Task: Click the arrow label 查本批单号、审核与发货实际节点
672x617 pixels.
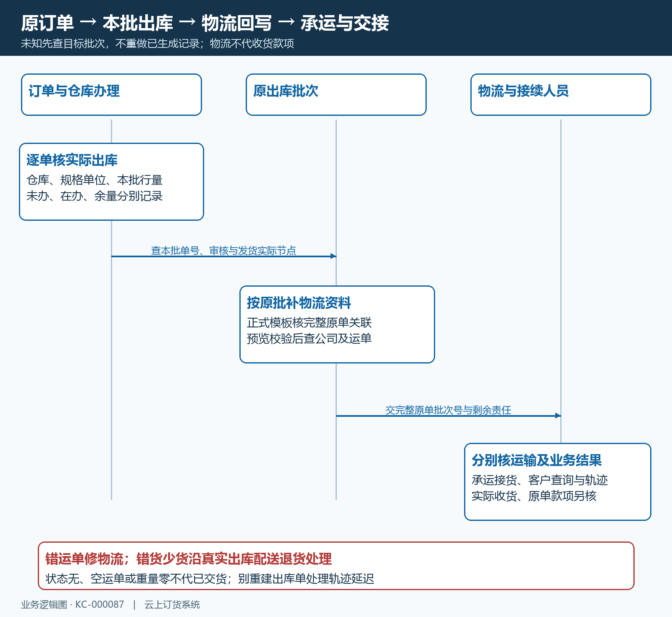Action: 223,251
